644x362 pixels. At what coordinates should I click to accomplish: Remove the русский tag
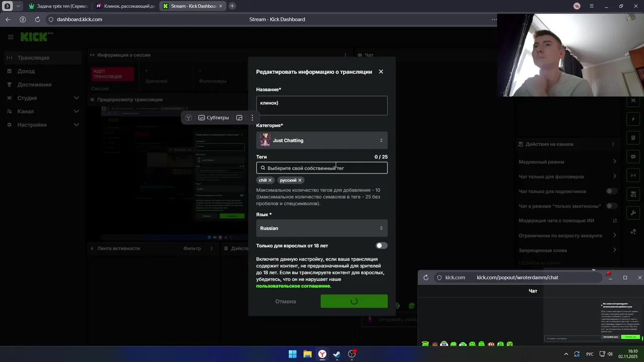pyautogui.click(x=300, y=180)
